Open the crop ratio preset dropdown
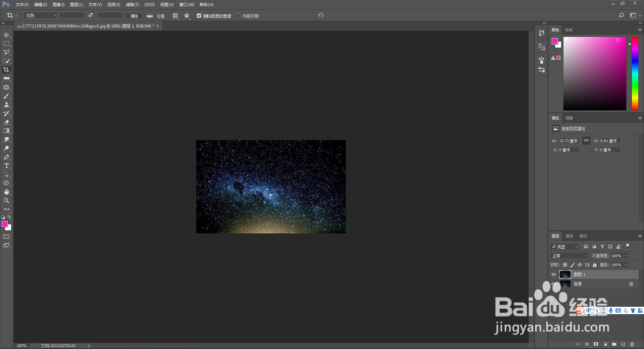This screenshot has width=644, height=349. [41, 15]
